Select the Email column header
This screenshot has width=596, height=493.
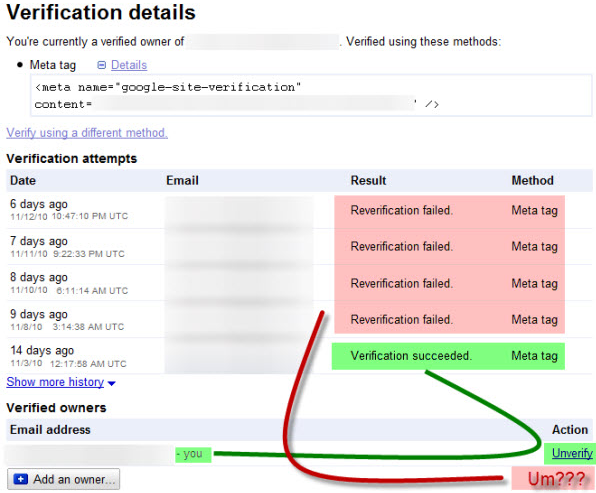tap(182, 181)
